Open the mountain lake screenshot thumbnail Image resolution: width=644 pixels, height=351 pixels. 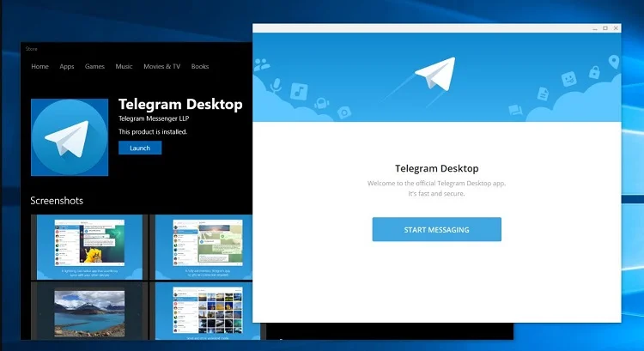(89, 311)
